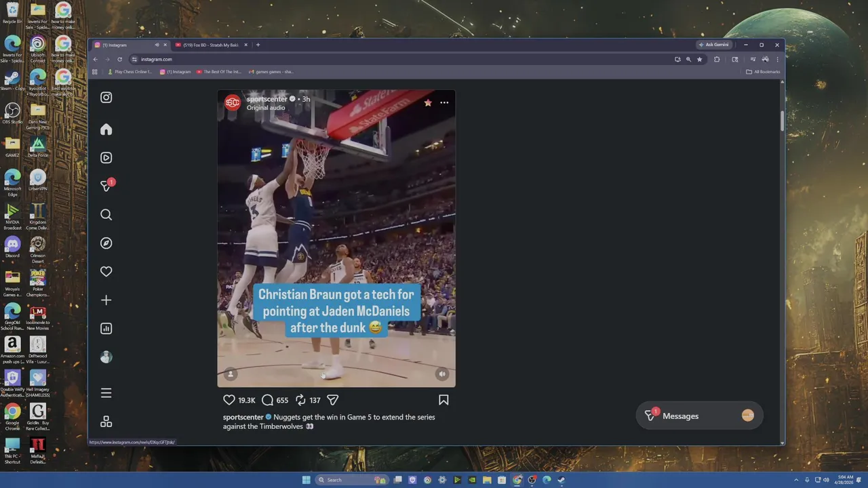This screenshot has height=488, width=868.
Task: Select the OBS Studio desktop icon
Action: [12, 113]
